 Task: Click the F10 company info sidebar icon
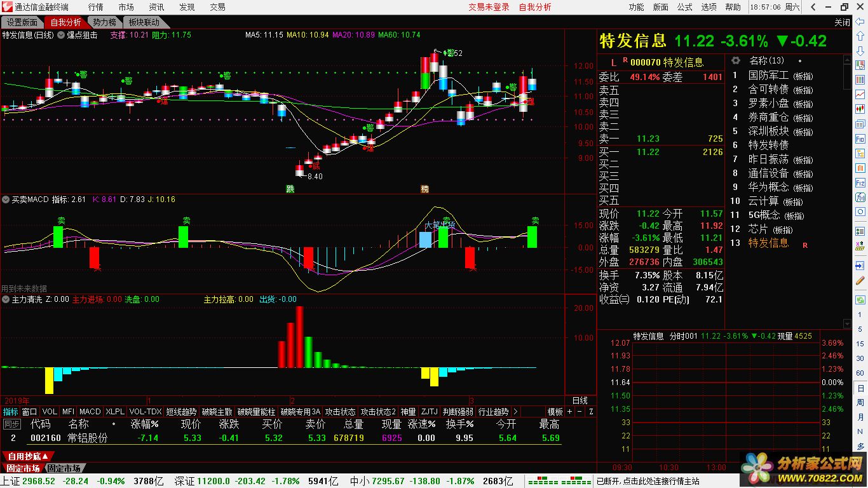860,139
